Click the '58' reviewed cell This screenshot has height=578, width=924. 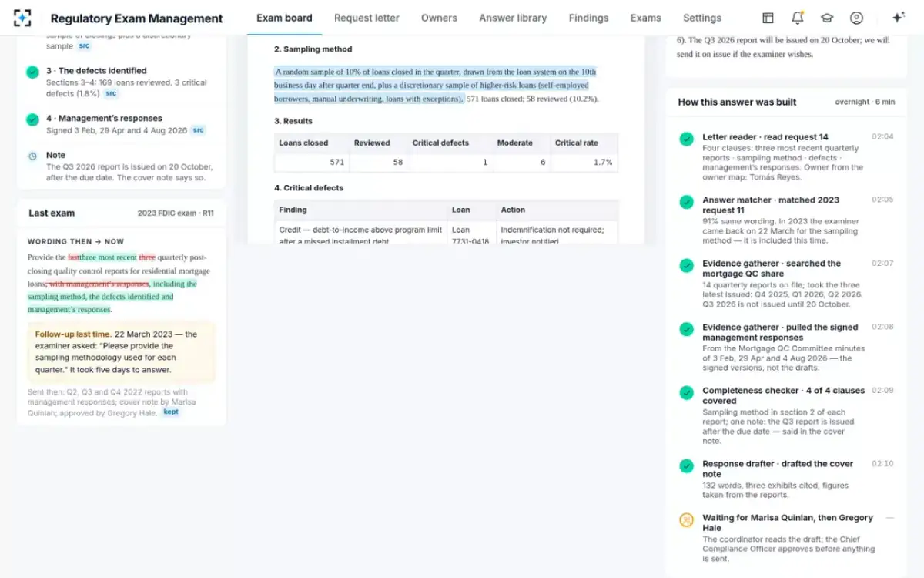coord(379,162)
